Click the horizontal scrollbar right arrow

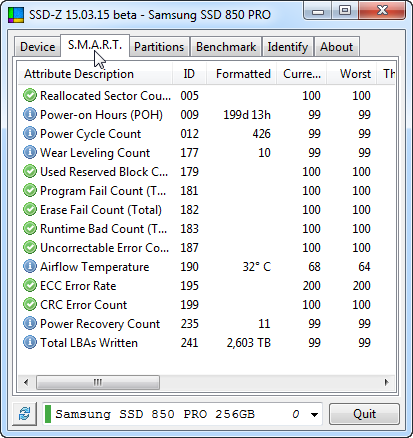coord(387,382)
